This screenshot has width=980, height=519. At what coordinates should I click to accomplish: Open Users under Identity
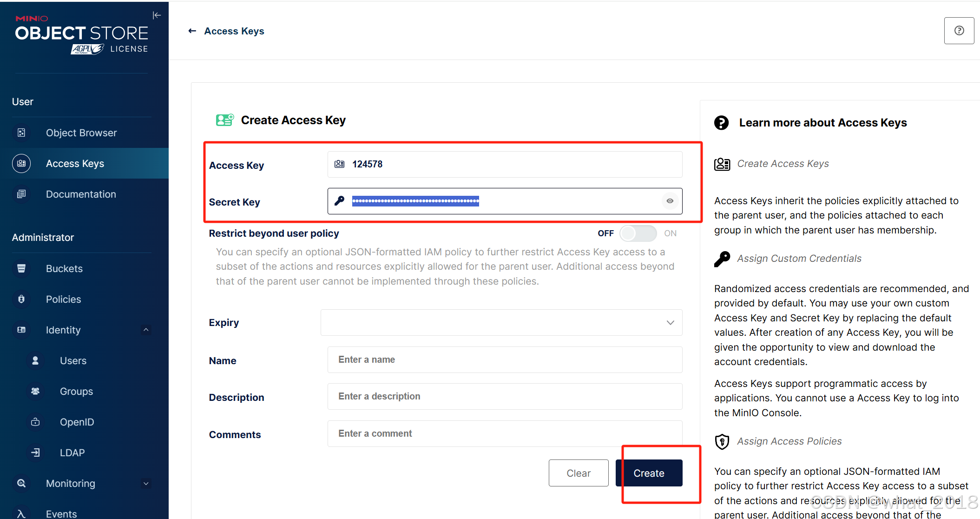click(73, 361)
